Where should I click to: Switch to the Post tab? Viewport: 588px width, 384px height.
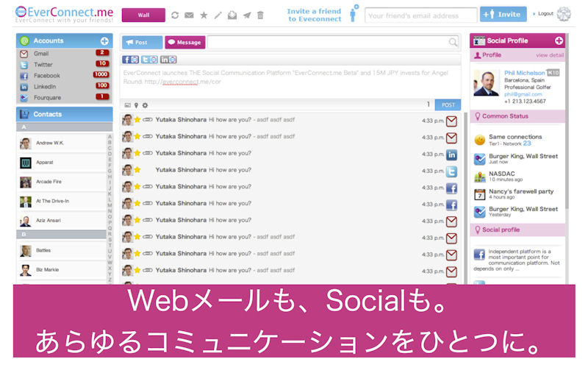coord(142,43)
